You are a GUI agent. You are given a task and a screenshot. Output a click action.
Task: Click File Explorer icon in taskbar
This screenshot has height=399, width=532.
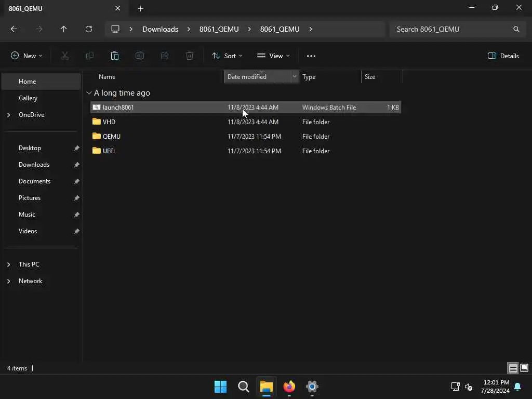pos(267,387)
